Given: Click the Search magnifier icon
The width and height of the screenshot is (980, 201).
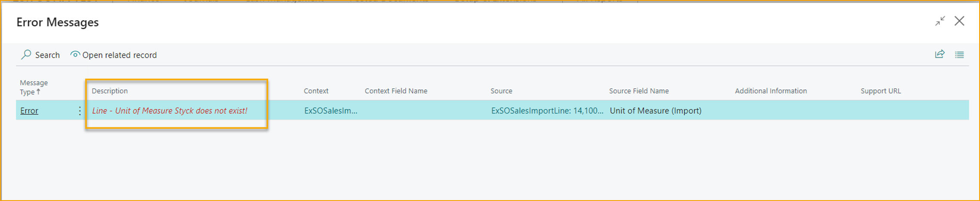Looking at the screenshot, I should click(x=26, y=55).
